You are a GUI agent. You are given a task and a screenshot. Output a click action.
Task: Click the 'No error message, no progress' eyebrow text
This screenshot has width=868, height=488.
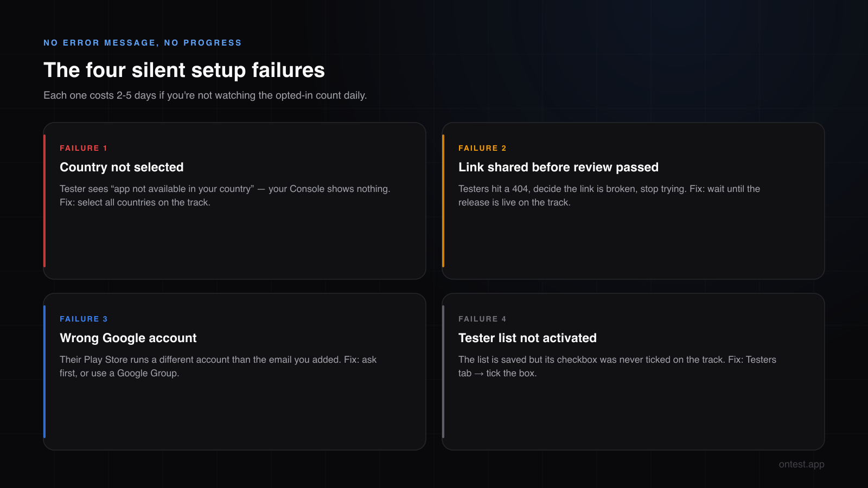[143, 43]
